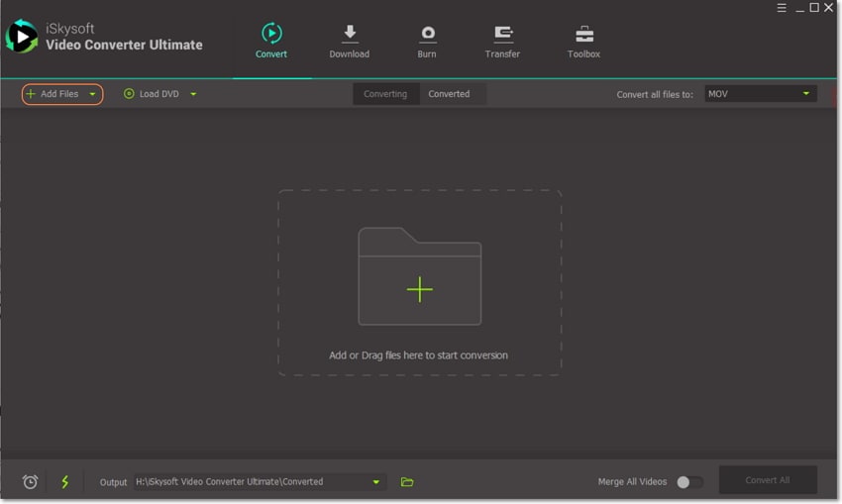
Task: Expand the output path dropdown arrow
Action: [376, 482]
